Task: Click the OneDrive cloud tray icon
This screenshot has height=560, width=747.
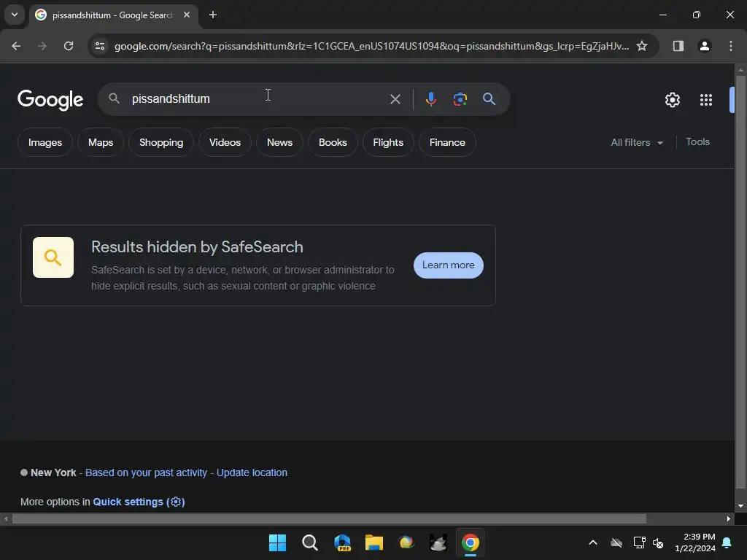Action: coord(616,542)
